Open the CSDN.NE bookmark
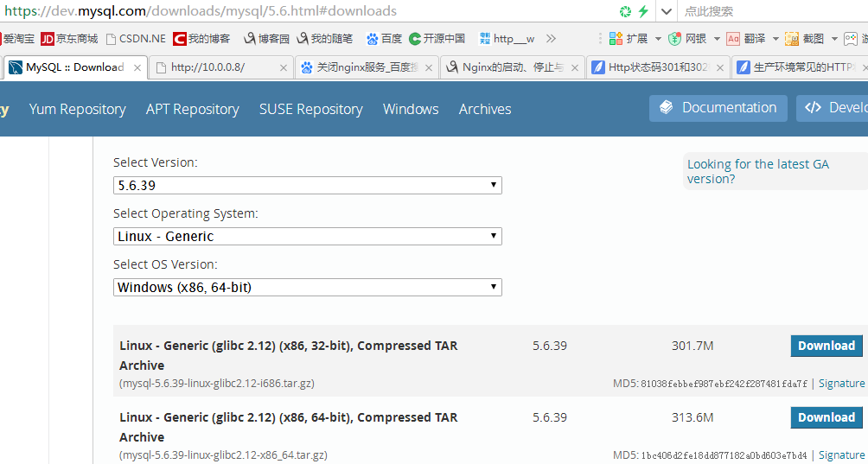 coord(135,39)
